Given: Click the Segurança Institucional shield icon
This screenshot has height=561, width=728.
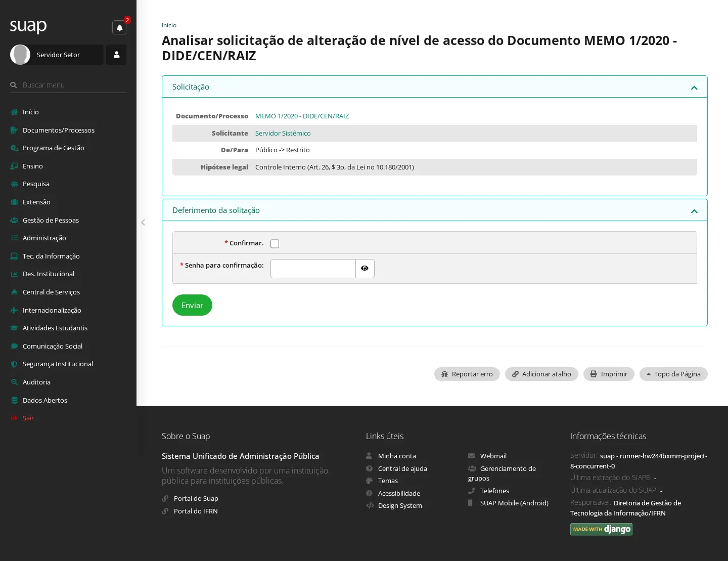Looking at the screenshot, I should click(14, 364).
